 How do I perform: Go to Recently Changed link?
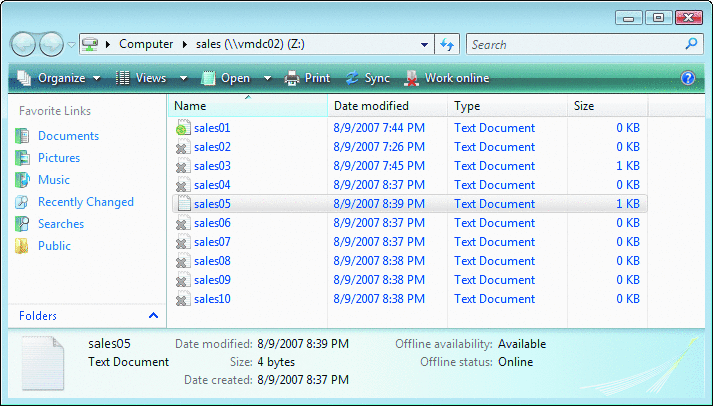pyautogui.click(x=85, y=202)
